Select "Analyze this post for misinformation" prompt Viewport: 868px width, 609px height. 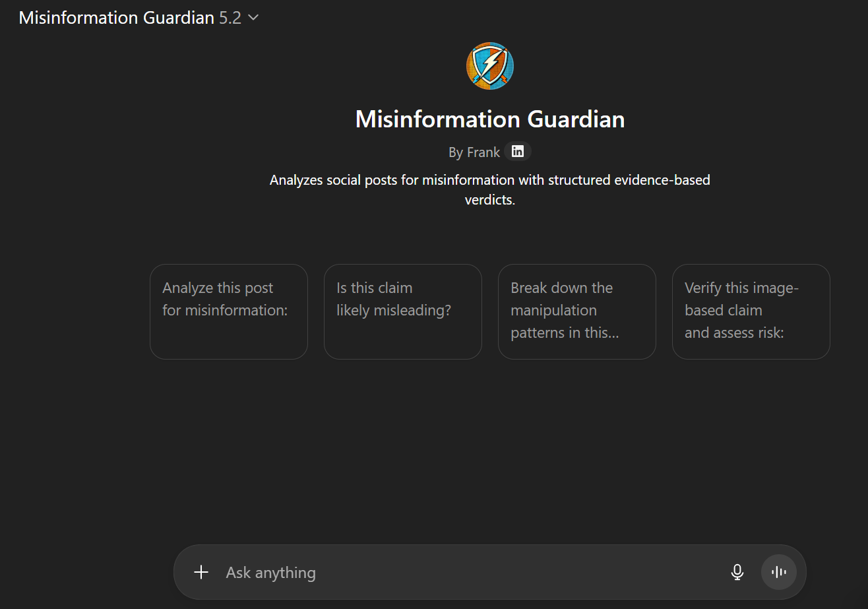(228, 311)
